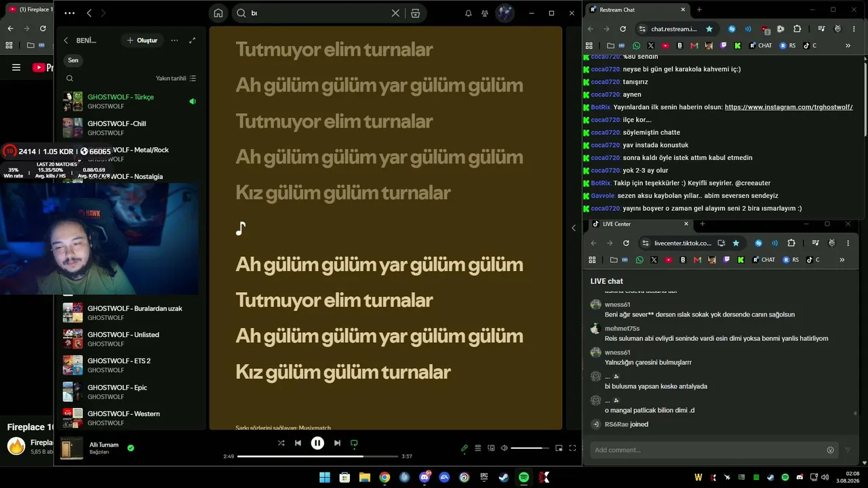Image resolution: width=868 pixels, height=488 pixels.
Task: Open more options in Spotify library header
Action: (x=174, y=41)
